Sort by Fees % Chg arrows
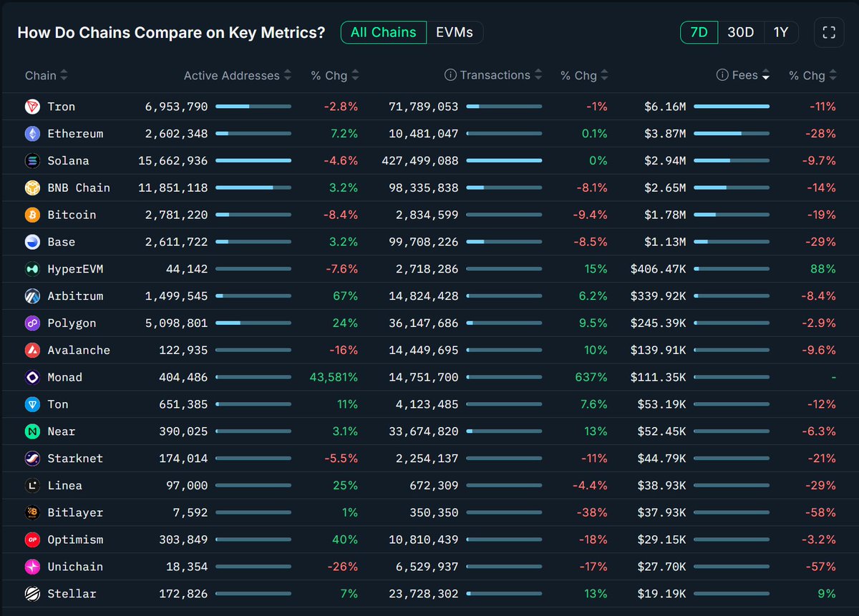The width and height of the screenshot is (859, 616). [x=833, y=75]
